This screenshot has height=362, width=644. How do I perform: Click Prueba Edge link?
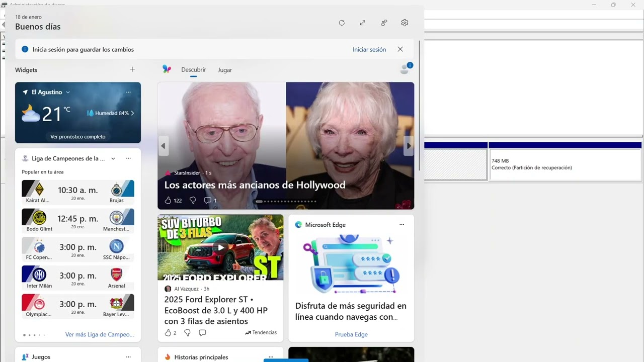351,334
